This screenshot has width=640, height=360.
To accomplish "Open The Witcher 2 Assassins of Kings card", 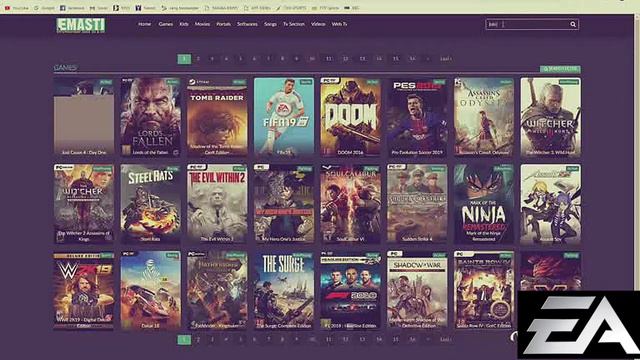I will coord(84,204).
